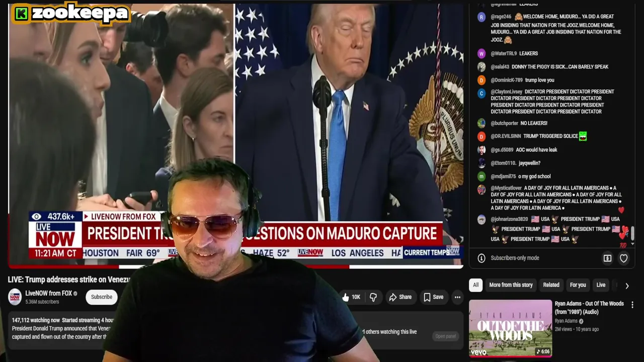Viewport: 644px width, 362px height.
Task: Open options menu for Ryan Adams video
Action: coord(632,305)
